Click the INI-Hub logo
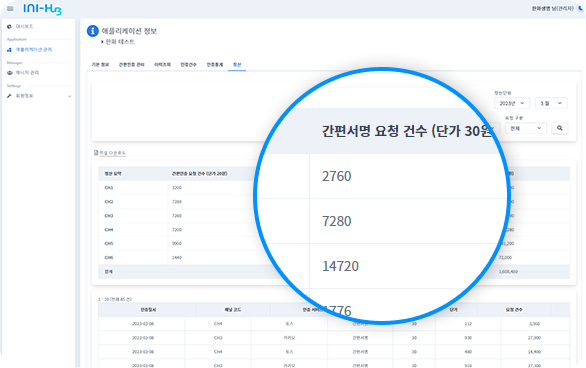Screen dimensions: 586x368 coord(42,9)
